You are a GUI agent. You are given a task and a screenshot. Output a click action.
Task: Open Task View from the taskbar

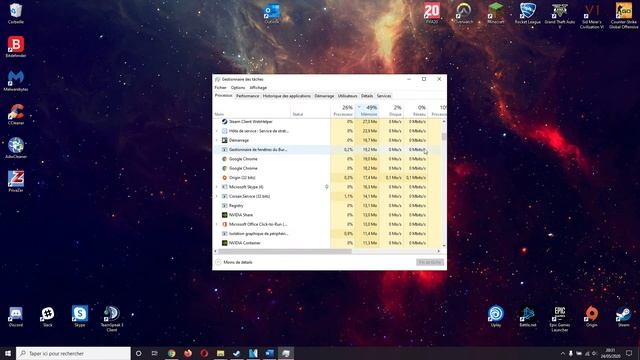coord(155,353)
